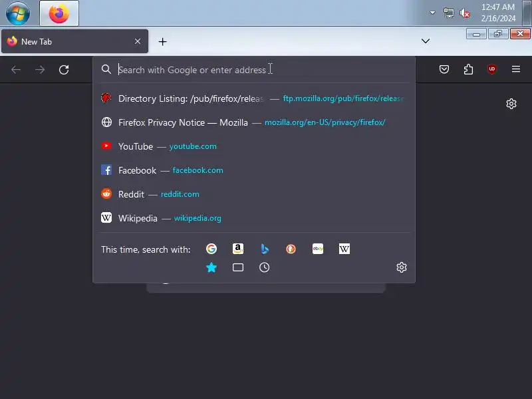Search history with the clock icon
This screenshot has height=399, width=532.
coord(264,267)
